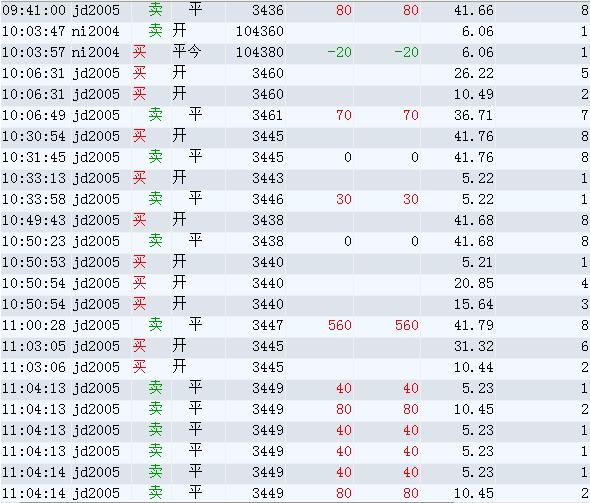The width and height of the screenshot is (590, 503).
Task: Click the 10:31:45 sell close row
Action: [295, 157]
